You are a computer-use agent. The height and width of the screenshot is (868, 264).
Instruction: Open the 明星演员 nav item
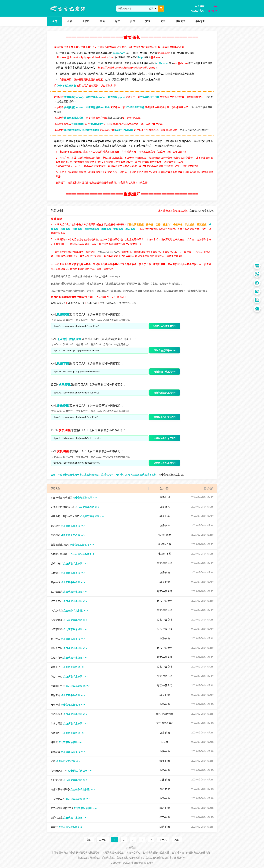coord(180,21)
